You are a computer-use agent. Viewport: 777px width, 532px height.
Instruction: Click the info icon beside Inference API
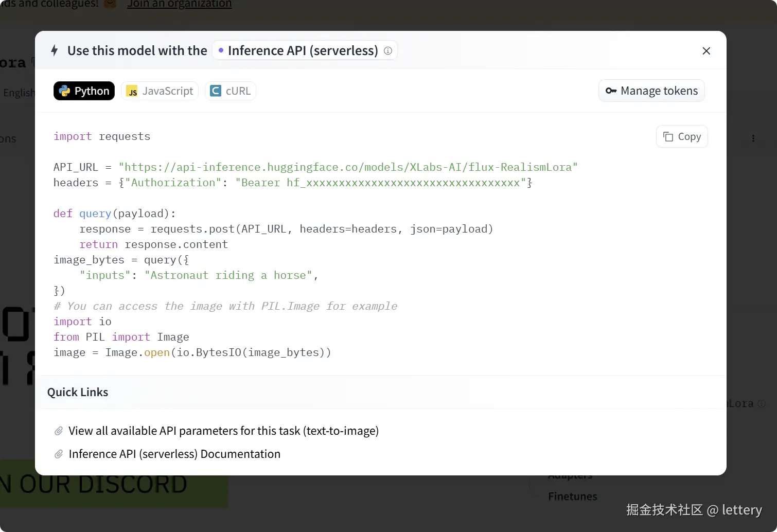coord(388,50)
